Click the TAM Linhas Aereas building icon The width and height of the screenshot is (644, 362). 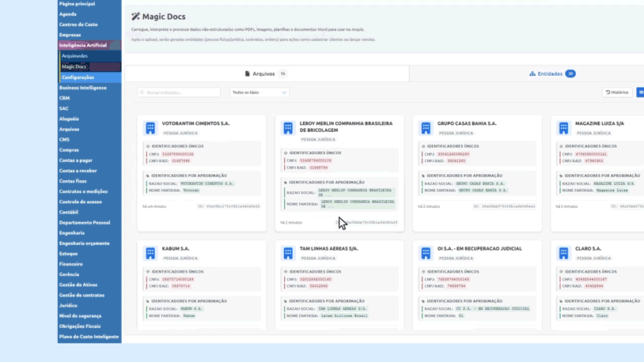coord(288,253)
